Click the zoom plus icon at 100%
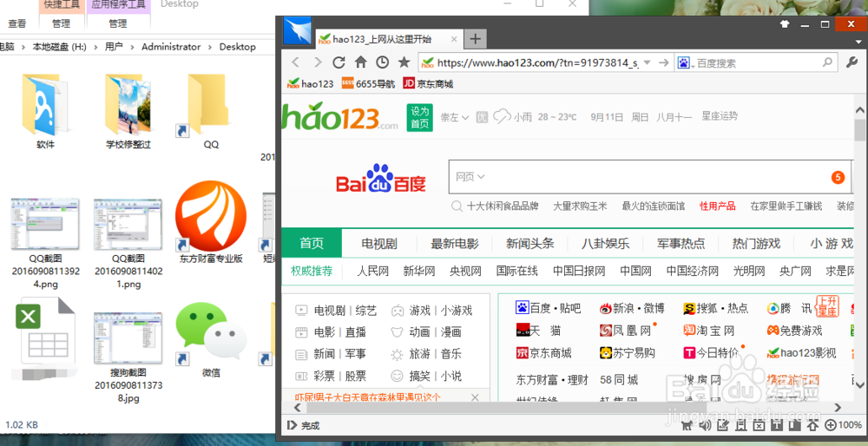 [x=831, y=425]
